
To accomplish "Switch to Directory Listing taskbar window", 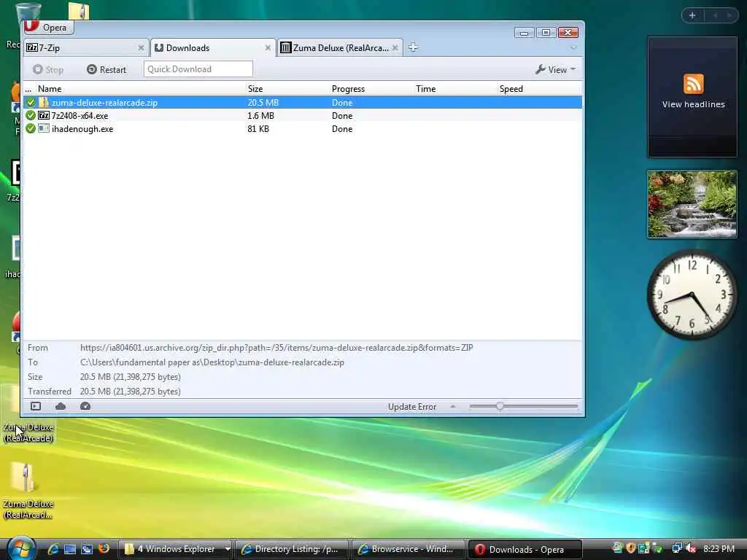I will (292, 549).
